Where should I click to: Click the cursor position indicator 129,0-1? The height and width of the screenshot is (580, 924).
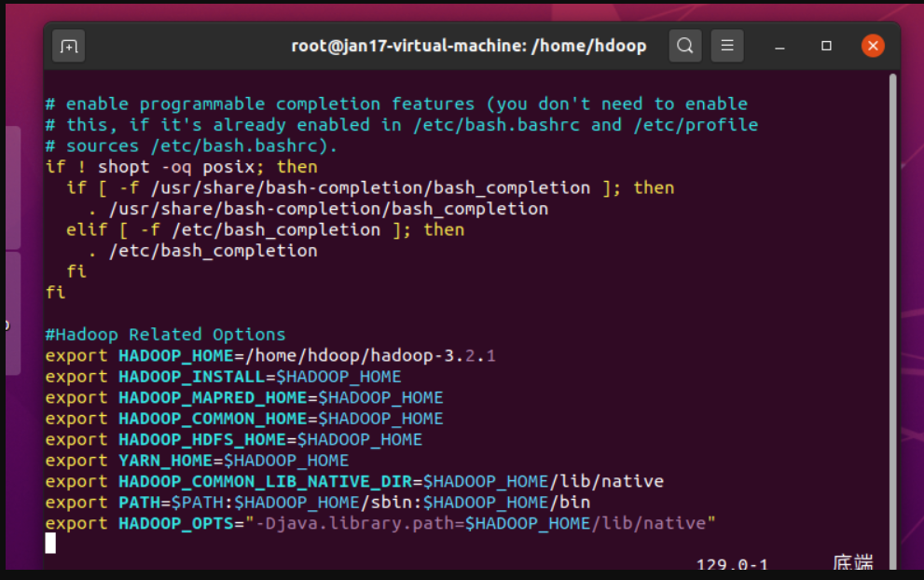point(732,564)
